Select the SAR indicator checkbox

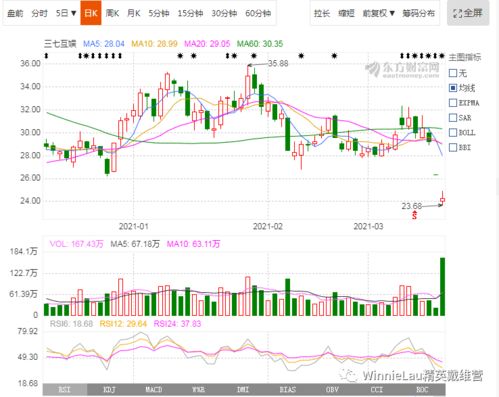[453, 118]
